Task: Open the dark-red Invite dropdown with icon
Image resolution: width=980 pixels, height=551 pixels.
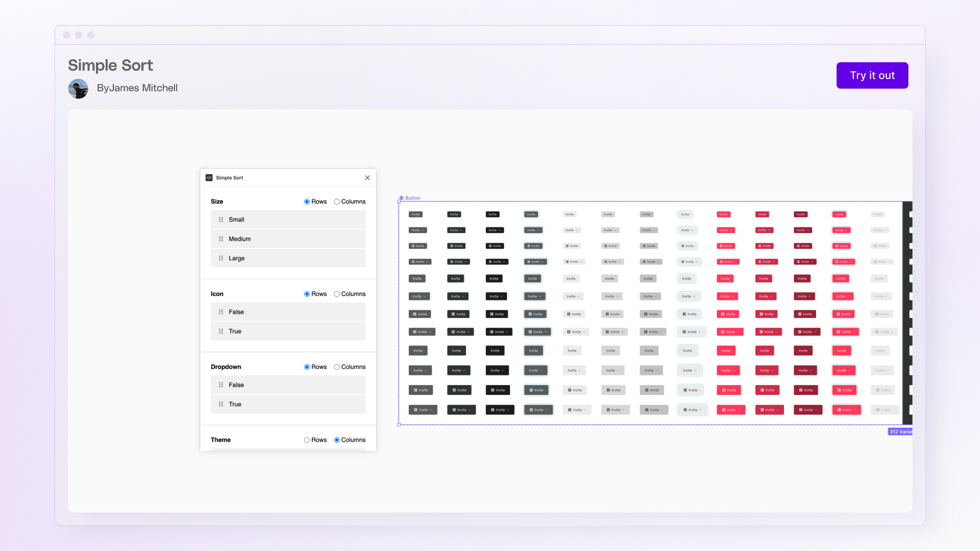Action: (x=805, y=262)
